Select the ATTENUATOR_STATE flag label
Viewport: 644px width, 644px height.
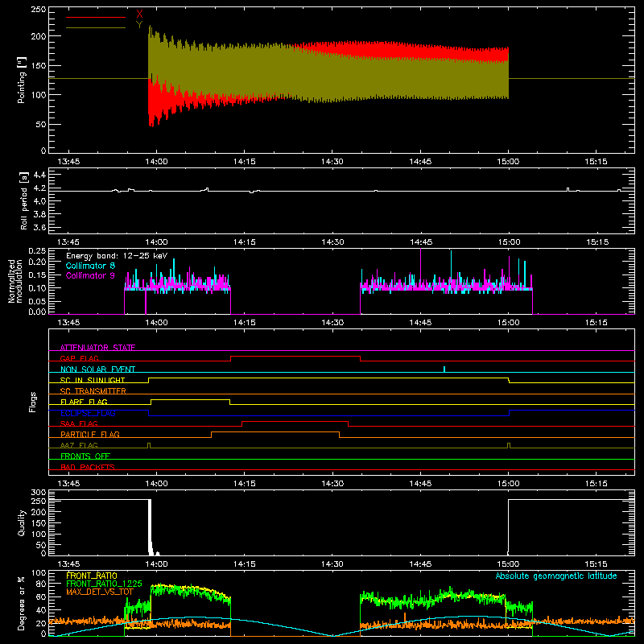pos(97,348)
